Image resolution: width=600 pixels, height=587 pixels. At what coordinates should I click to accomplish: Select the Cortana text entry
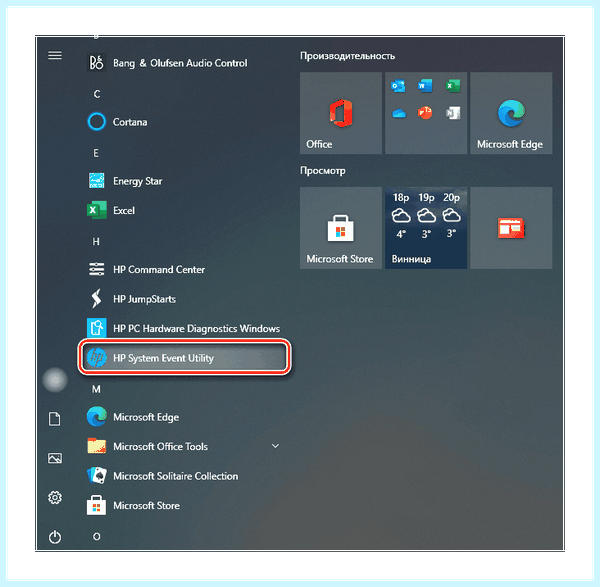click(x=130, y=122)
